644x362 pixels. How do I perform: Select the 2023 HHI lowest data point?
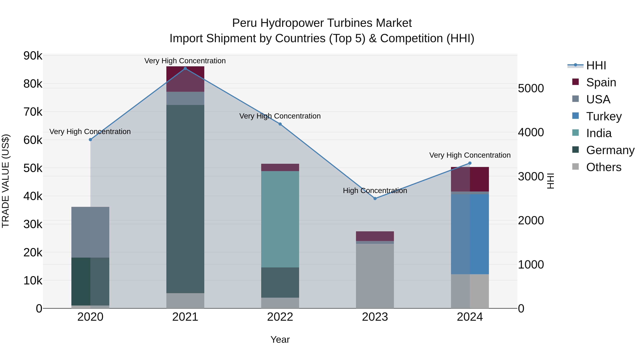point(375,199)
